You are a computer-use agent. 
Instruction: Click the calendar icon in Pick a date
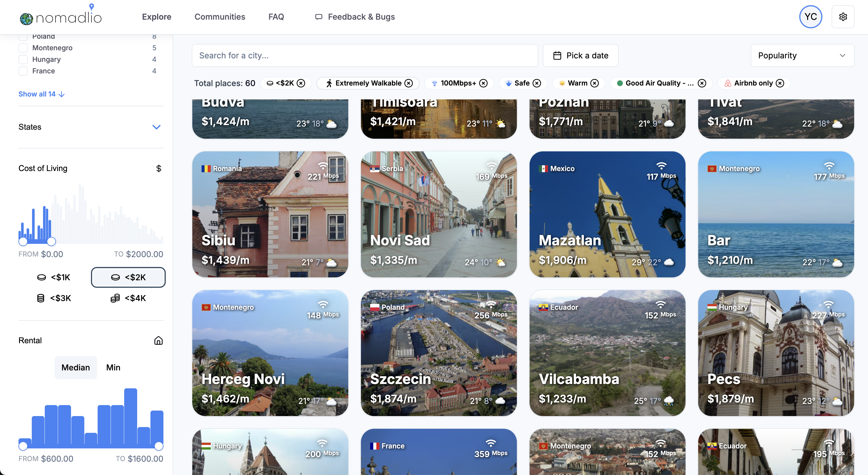coord(557,56)
